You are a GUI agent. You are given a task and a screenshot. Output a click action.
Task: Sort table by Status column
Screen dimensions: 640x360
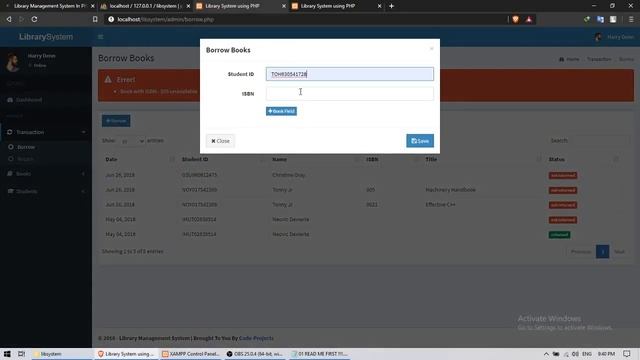click(583, 159)
